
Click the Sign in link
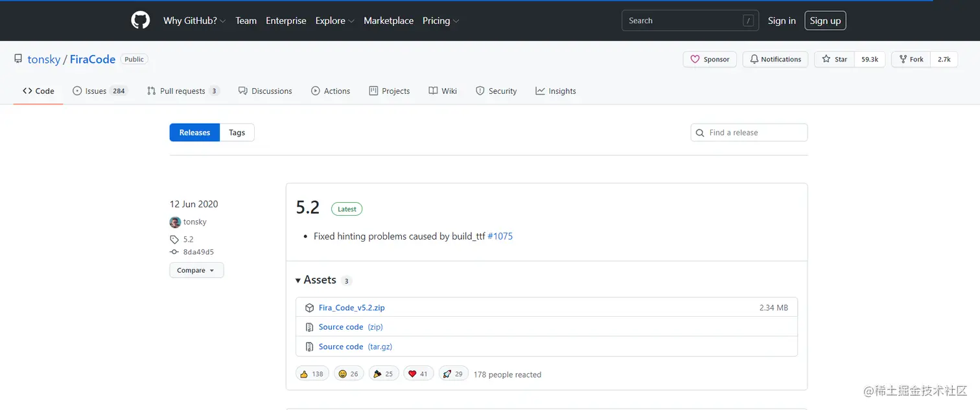click(782, 21)
